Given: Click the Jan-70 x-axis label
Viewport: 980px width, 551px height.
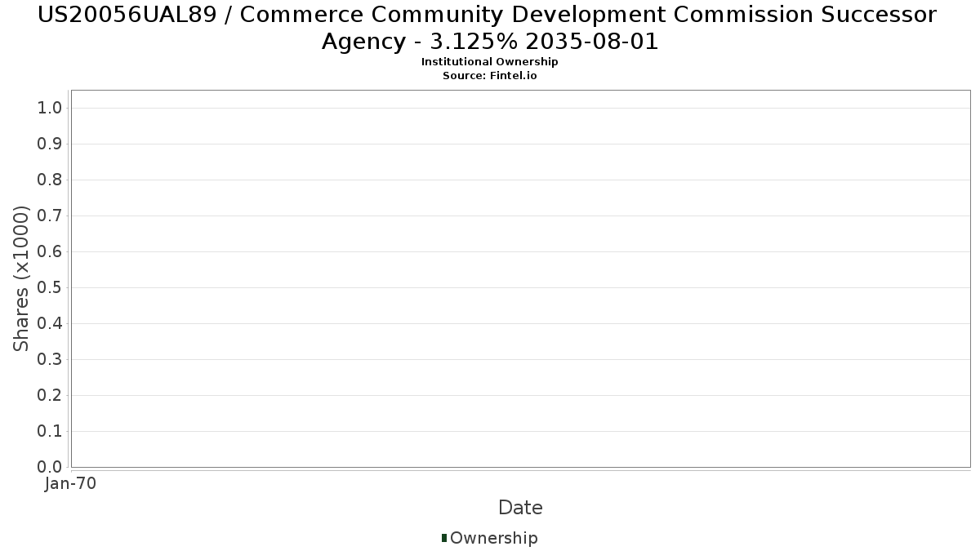Looking at the screenshot, I should [x=71, y=484].
